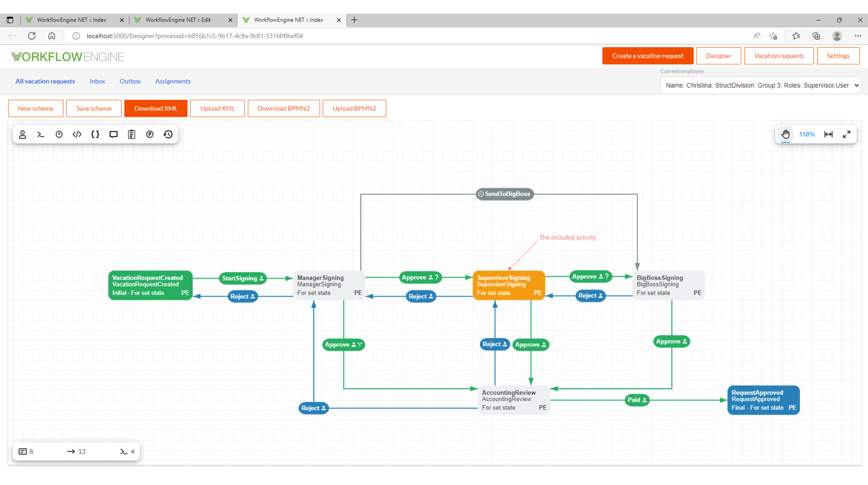This screenshot has width=868, height=485.
Task: Click the WorkflowEngine logo
Action: coord(68,57)
